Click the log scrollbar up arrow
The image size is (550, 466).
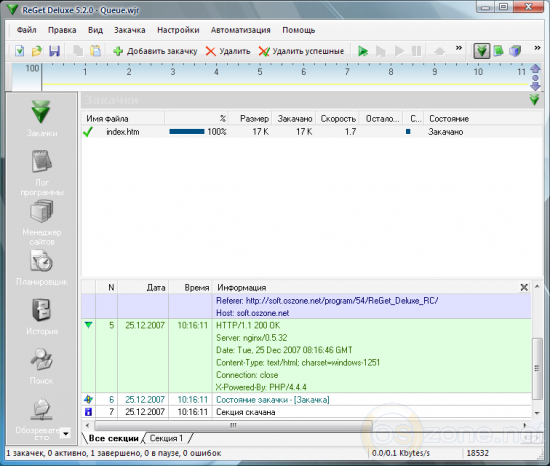537,286
